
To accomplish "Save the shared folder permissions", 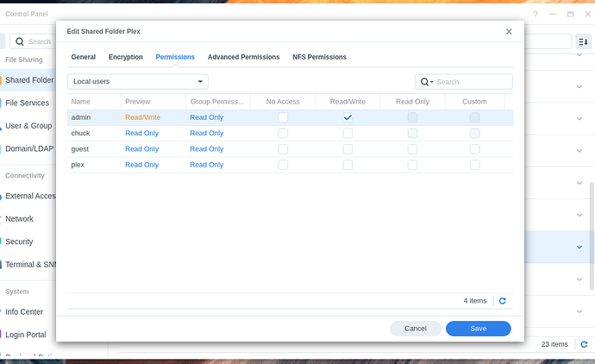I will [478, 329].
